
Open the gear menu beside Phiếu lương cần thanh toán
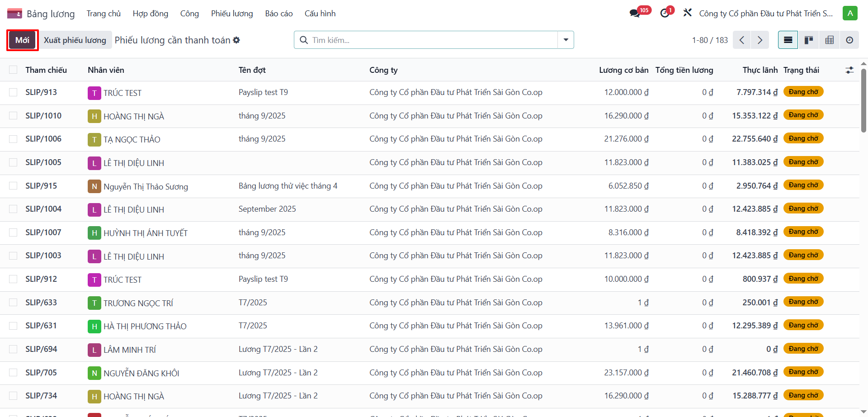[236, 40]
